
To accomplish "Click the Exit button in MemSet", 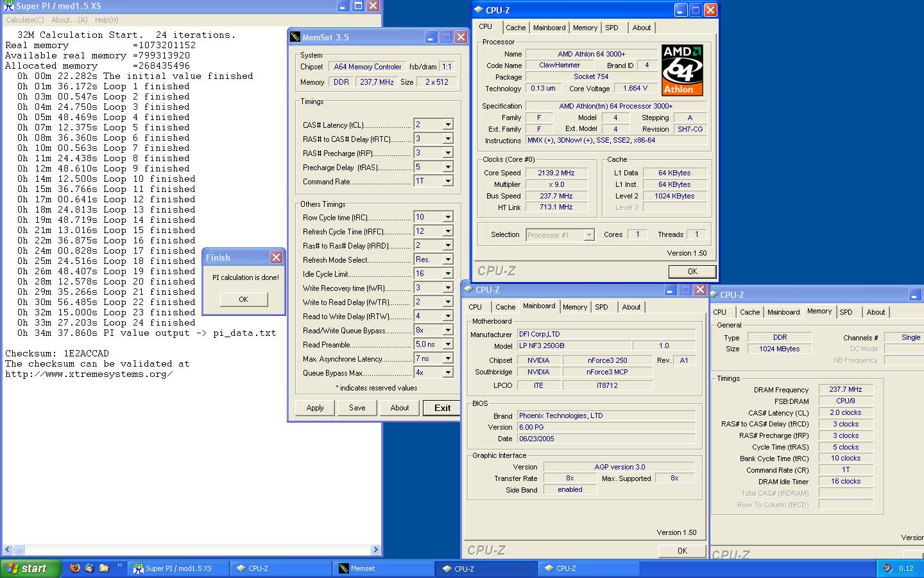I will point(442,408).
